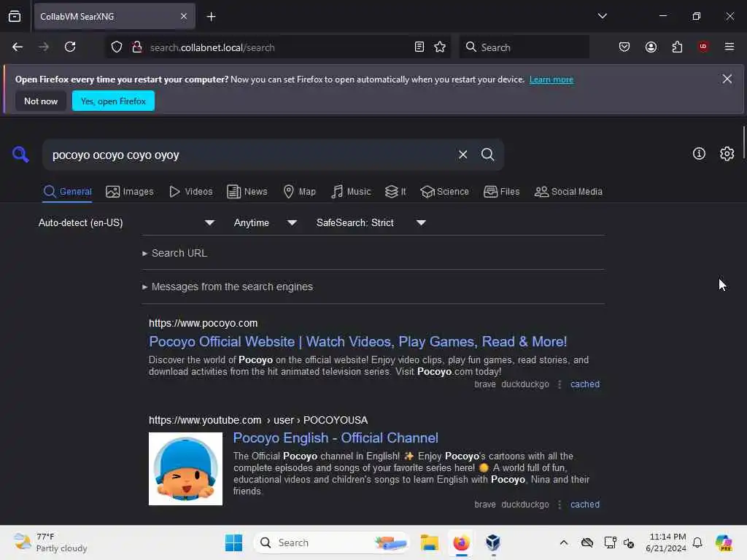Switch to Map search category

click(300, 192)
